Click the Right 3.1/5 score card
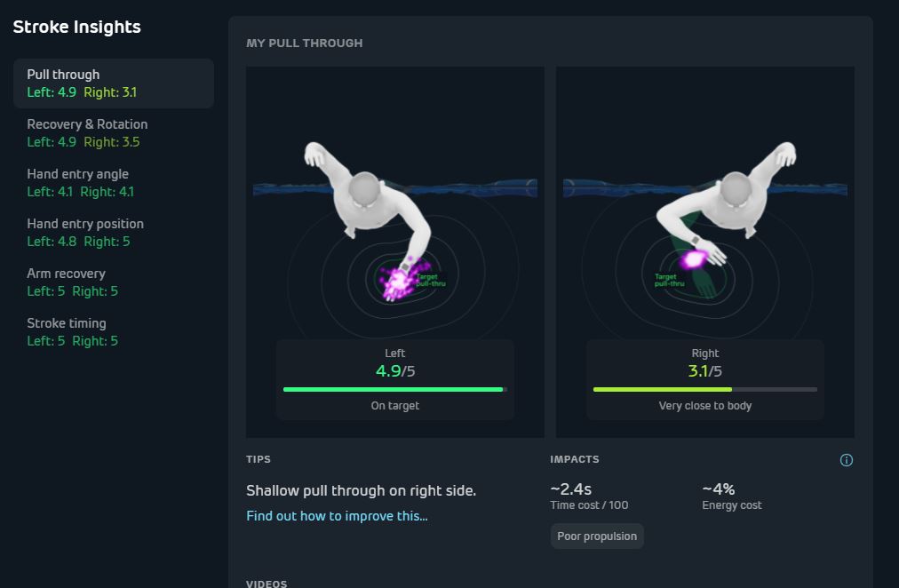Image resolution: width=899 pixels, height=588 pixels. 705,380
